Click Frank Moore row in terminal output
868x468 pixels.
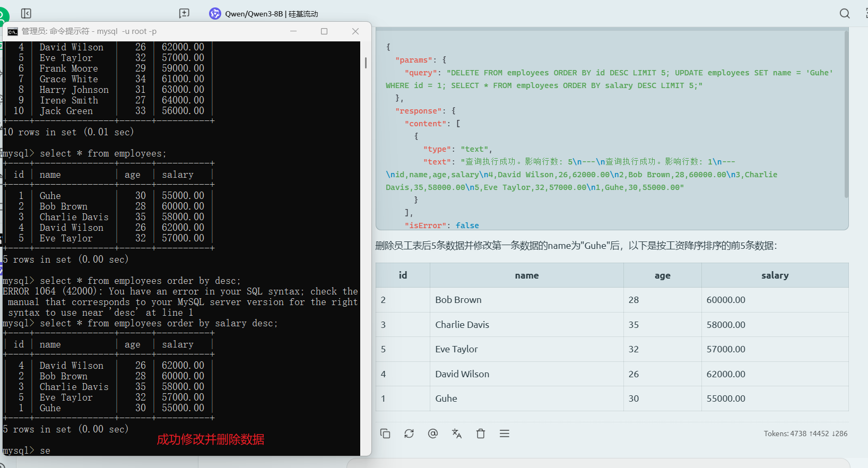pos(109,68)
